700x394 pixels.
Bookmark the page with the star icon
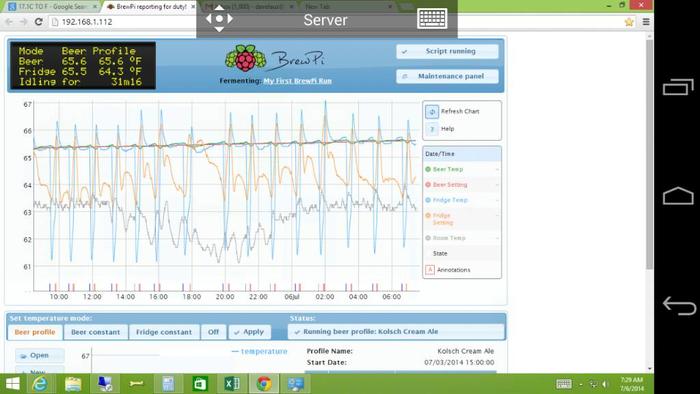click(629, 21)
